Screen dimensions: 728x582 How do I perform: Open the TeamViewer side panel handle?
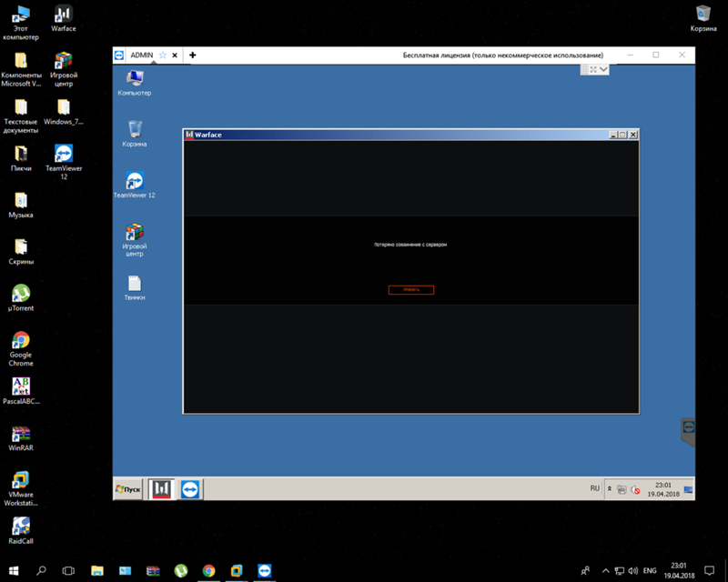(x=688, y=432)
